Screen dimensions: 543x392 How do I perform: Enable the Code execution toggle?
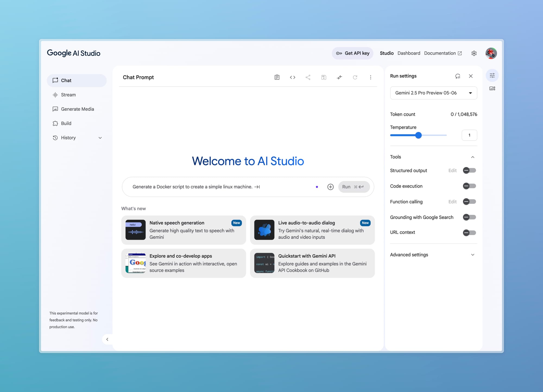pyautogui.click(x=469, y=186)
